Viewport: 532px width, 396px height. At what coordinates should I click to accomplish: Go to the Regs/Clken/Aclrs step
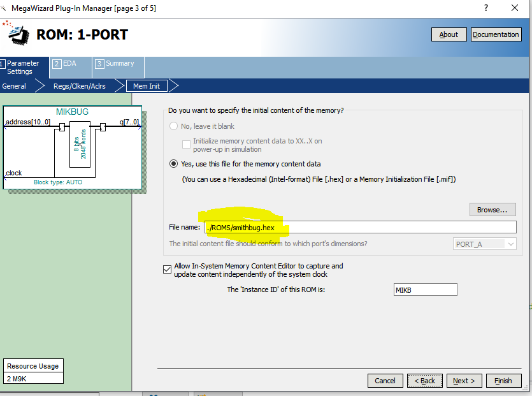[x=79, y=86]
